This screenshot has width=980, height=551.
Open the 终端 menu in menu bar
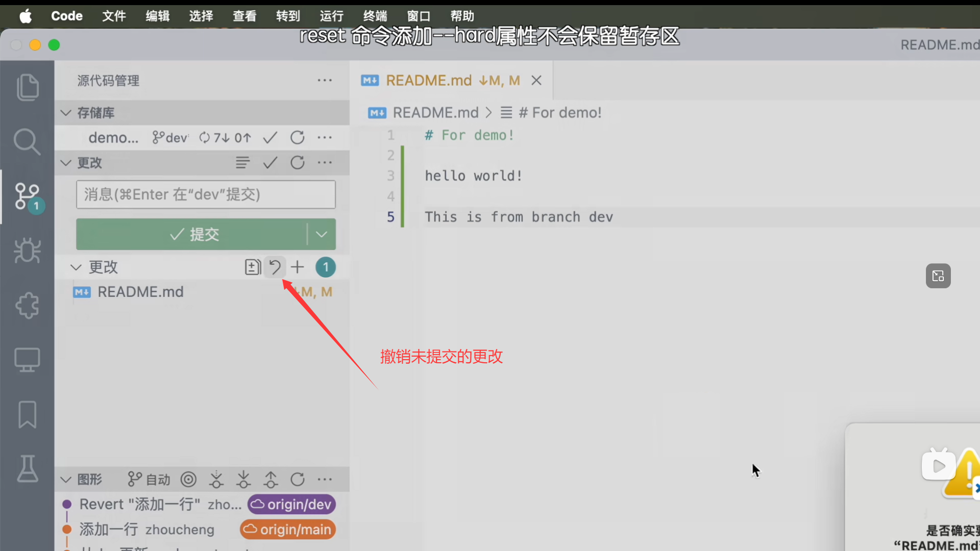point(375,16)
